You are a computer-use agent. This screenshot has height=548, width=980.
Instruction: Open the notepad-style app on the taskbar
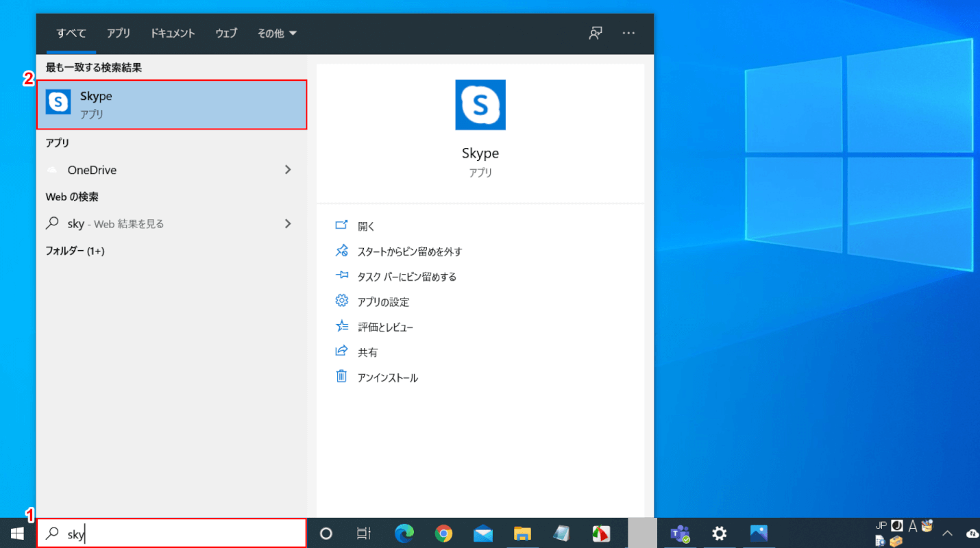[x=562, y=533]
